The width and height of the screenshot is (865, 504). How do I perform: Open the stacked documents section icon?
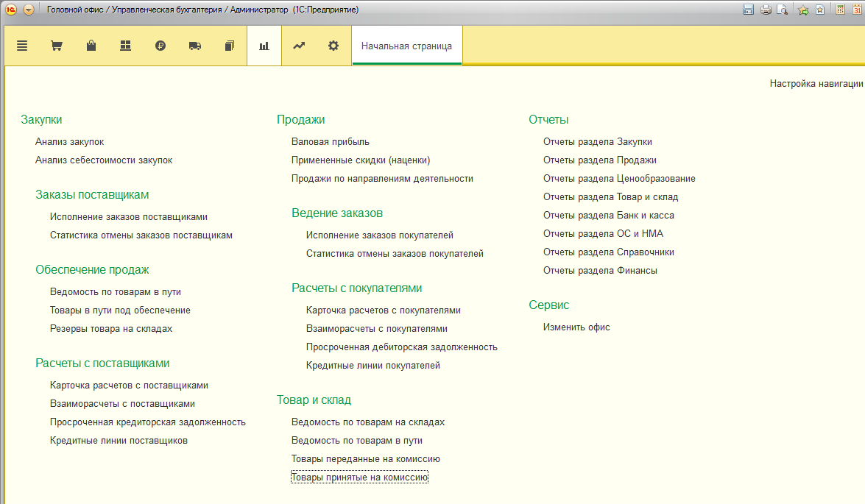(230, 46)
